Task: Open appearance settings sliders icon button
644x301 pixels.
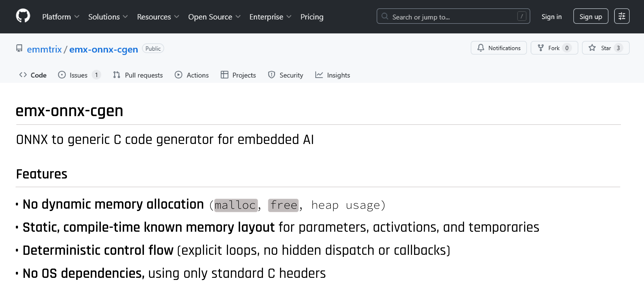Action: click(x=622, y=16)
